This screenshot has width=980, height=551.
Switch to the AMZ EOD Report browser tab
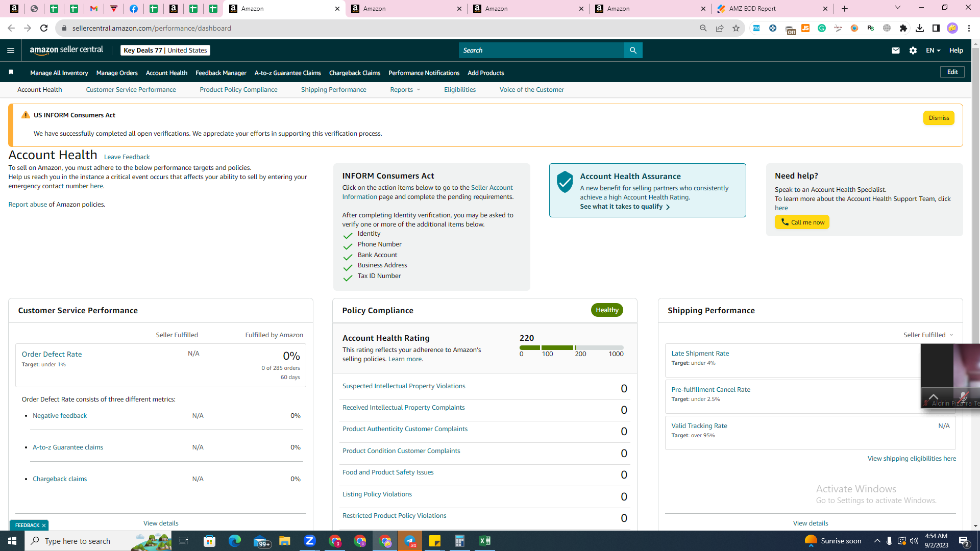[x=772, y=9]
